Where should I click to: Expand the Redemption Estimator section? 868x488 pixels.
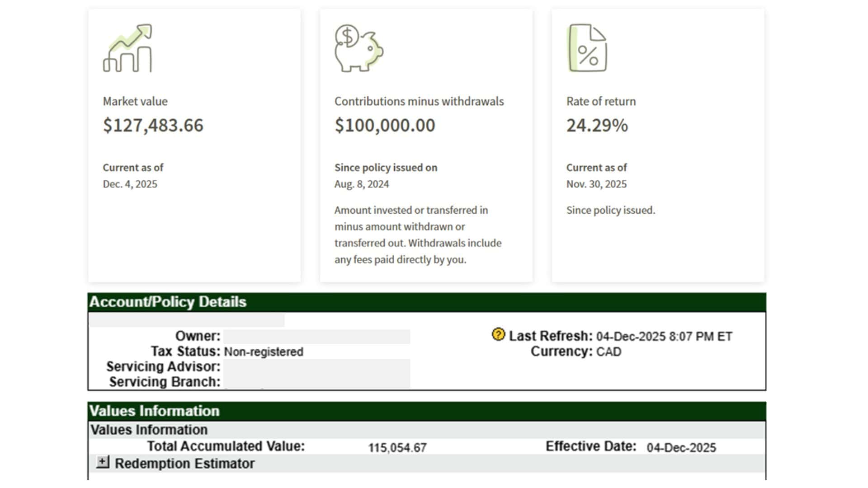click(104, 462)
